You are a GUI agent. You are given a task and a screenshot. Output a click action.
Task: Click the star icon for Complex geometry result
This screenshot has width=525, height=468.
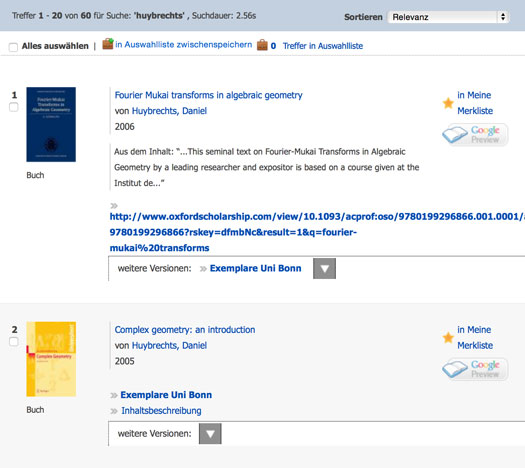point(448,338)
